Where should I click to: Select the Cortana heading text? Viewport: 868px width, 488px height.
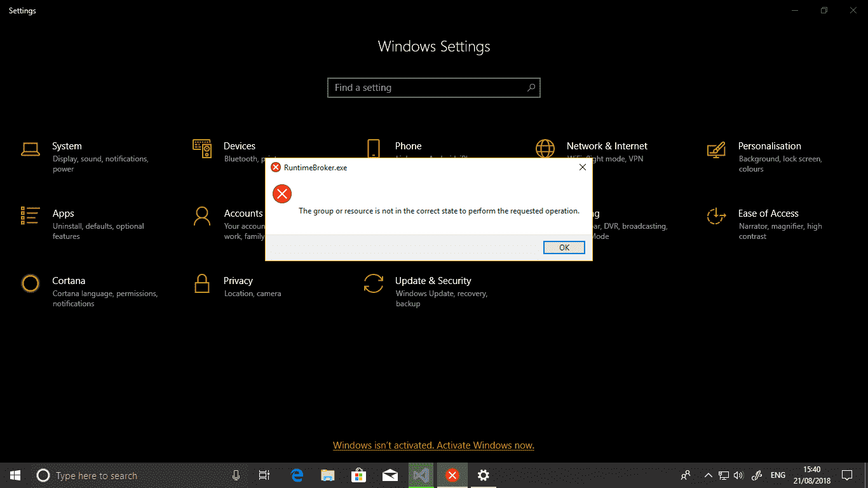pos(69,281)
